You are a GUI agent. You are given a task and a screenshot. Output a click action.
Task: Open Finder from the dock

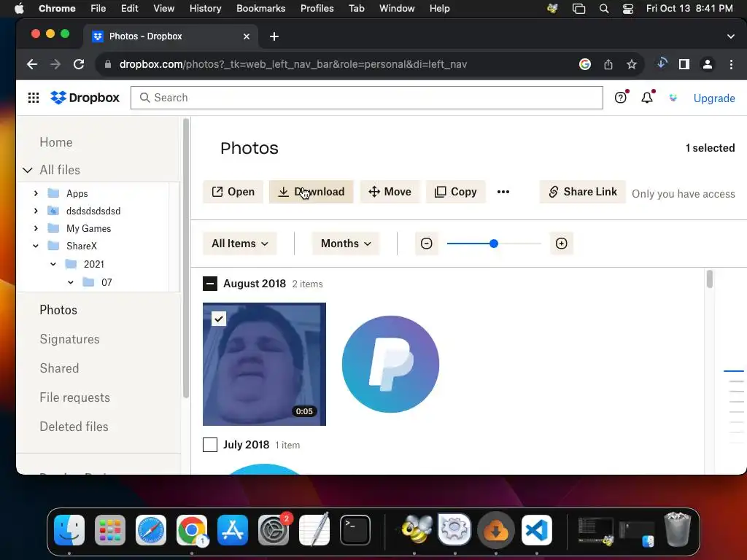click(69, 529)
